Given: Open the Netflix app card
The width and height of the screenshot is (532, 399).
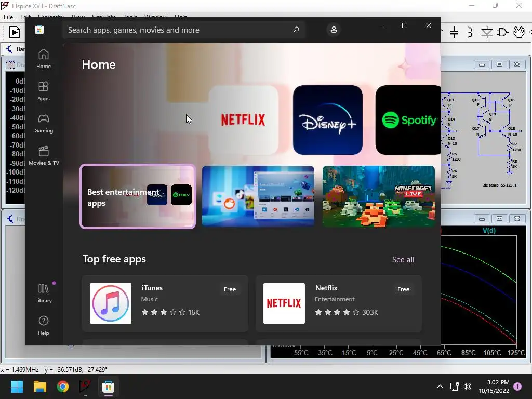Looking at the screenshot, I should [x=339, y=303].
